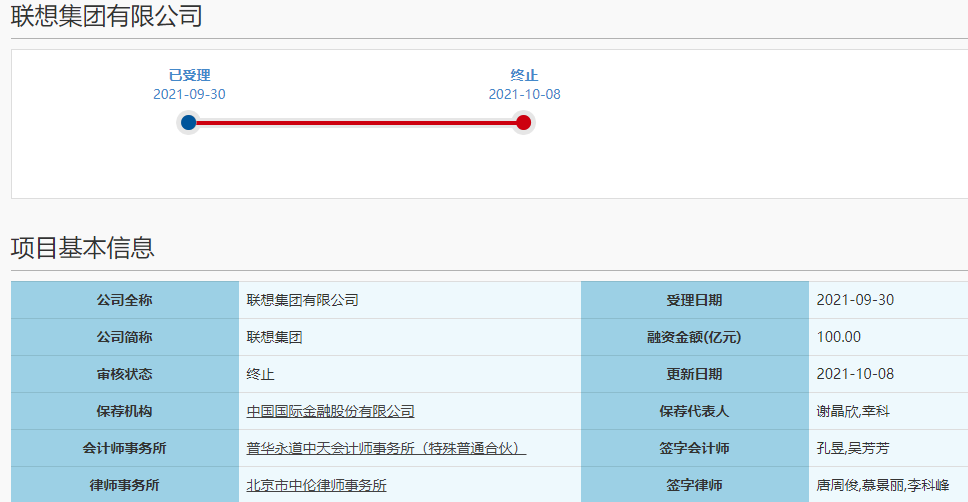Select the 签字会计师 header cell
The height and width of the screenshot is (502, 968).
tap(695, 448)
